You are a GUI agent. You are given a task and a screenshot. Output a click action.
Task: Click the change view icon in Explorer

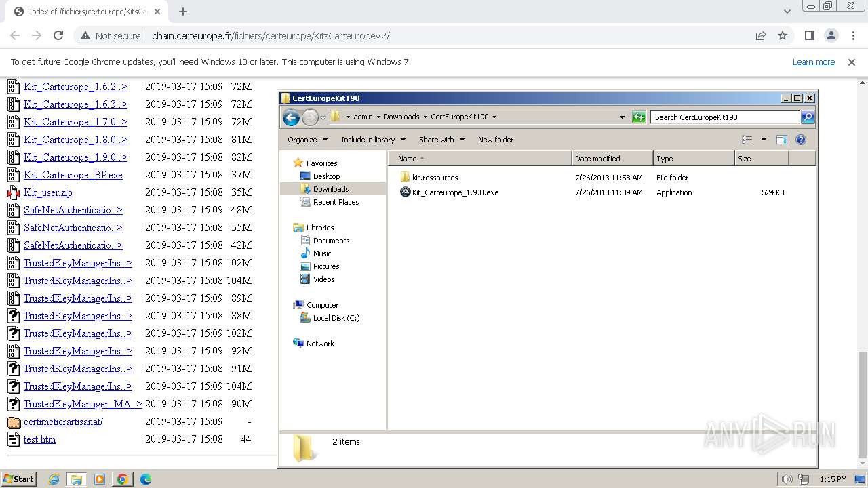(x=747, y=140)
